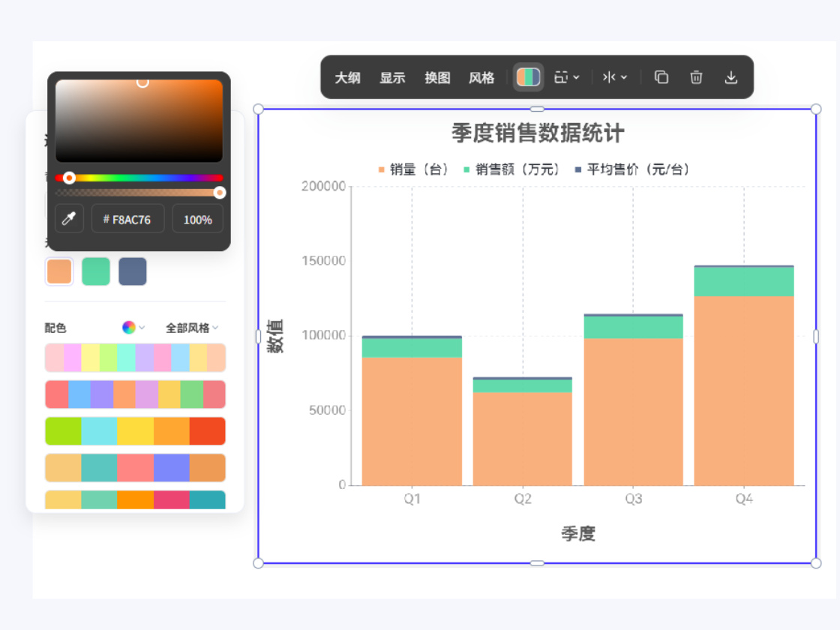Select the eyedropper tool in the color picker
The height and width of the screenshot is (630, 840).
pos(68,219)
